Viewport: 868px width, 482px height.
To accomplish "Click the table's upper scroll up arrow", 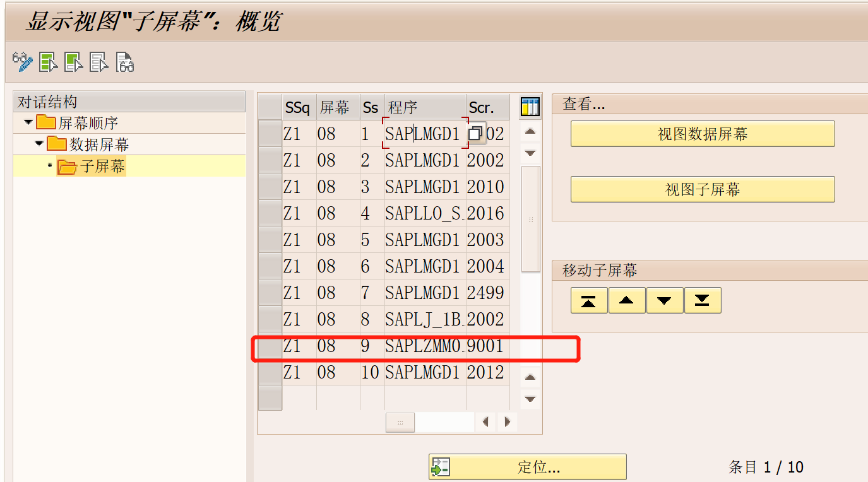I will pos(530,131).
